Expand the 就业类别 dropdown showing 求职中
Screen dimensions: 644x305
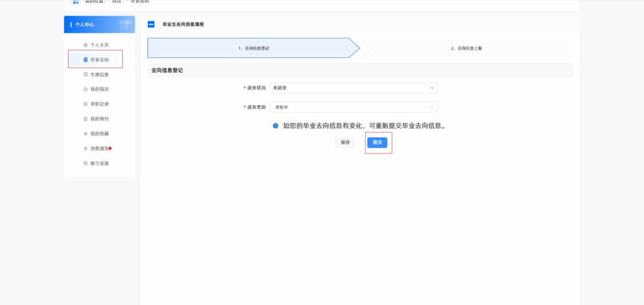tap(353, 107)
